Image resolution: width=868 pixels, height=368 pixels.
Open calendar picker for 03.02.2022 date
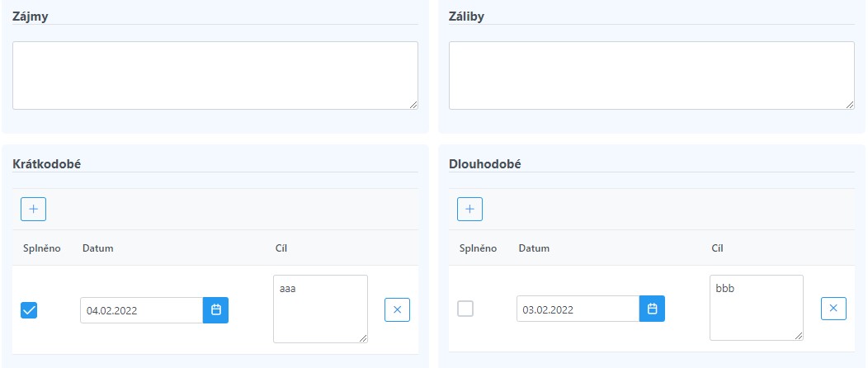[x=652, y=309]
